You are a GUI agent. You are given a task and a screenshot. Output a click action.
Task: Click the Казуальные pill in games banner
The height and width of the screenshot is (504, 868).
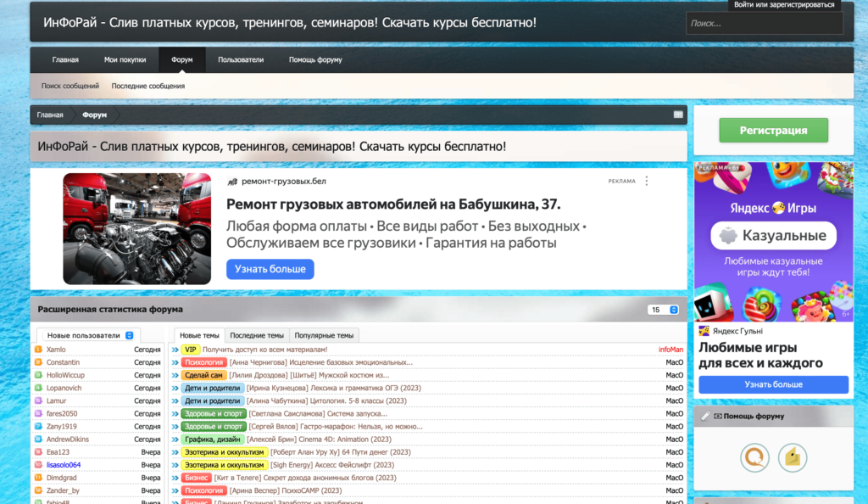773,235
